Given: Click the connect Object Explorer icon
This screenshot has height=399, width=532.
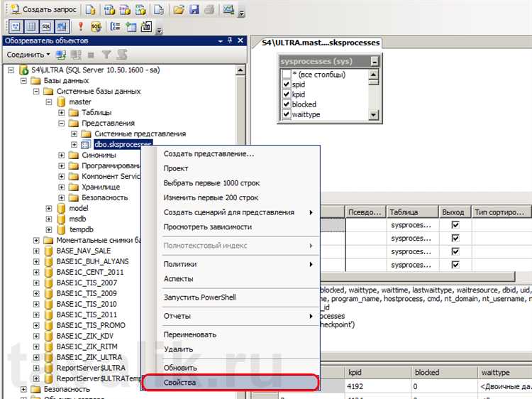Looking at the screenshot, I should (x=62, y=55).
